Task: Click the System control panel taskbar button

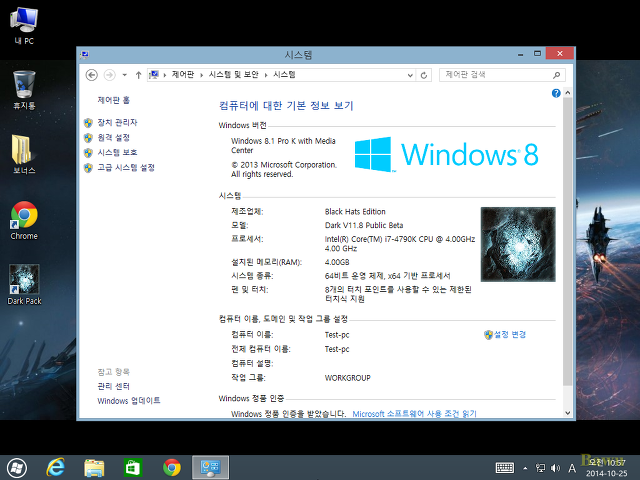Action: point(211,468)
